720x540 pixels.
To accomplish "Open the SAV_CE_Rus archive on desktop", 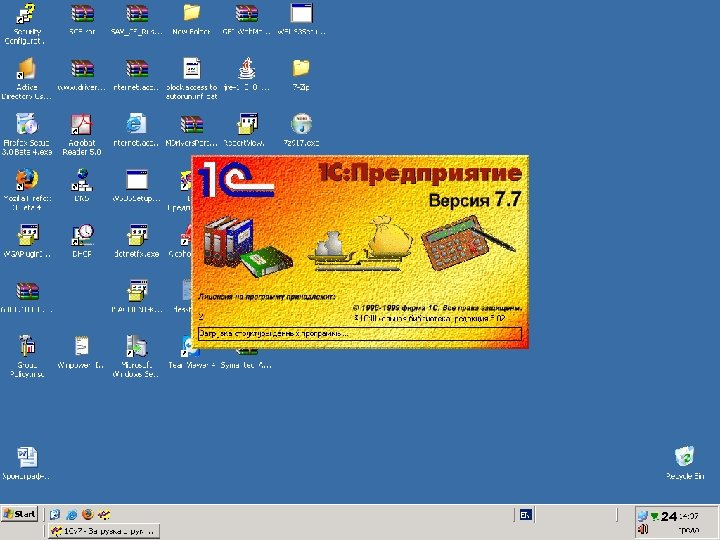I will coord(137,14).
